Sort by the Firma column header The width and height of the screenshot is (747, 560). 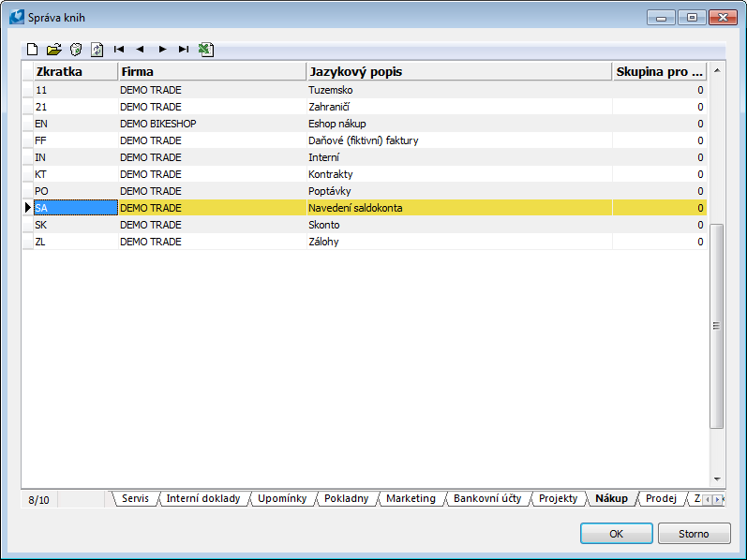(212, 71)
